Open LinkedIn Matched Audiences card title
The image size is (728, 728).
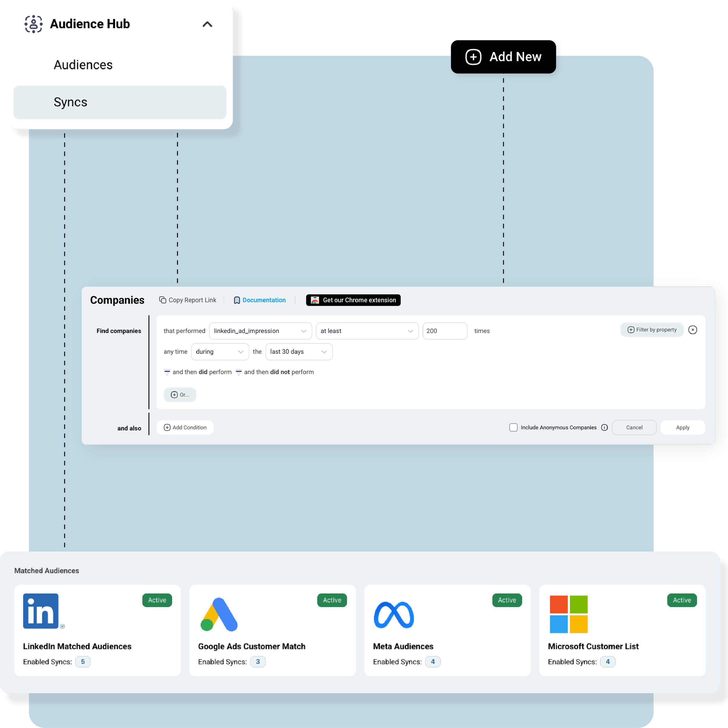[x=77, y=646]
